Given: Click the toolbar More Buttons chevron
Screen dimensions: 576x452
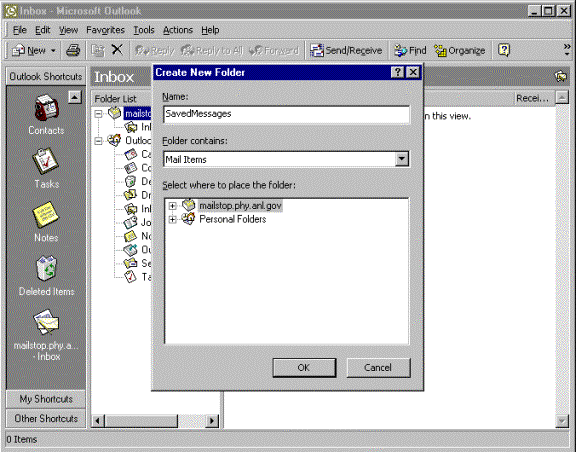Looking at the screenshot, I should [x=567, y=50].
